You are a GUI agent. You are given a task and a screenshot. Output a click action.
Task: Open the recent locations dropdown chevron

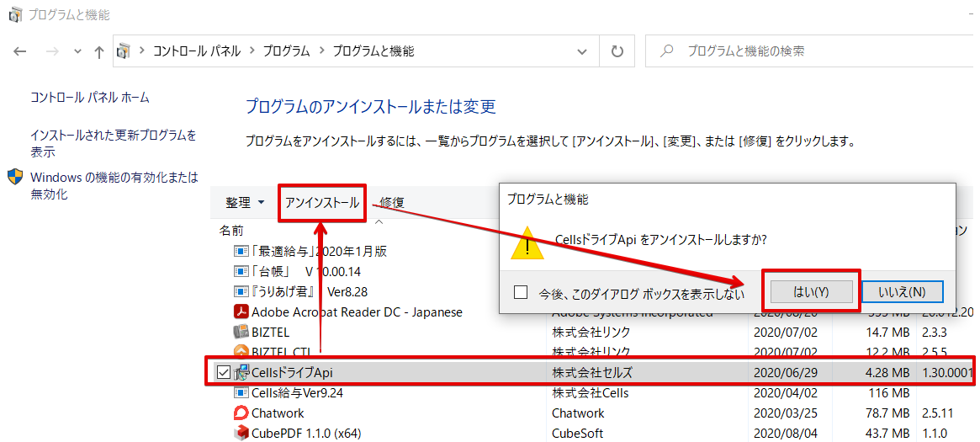coord(77,52)
